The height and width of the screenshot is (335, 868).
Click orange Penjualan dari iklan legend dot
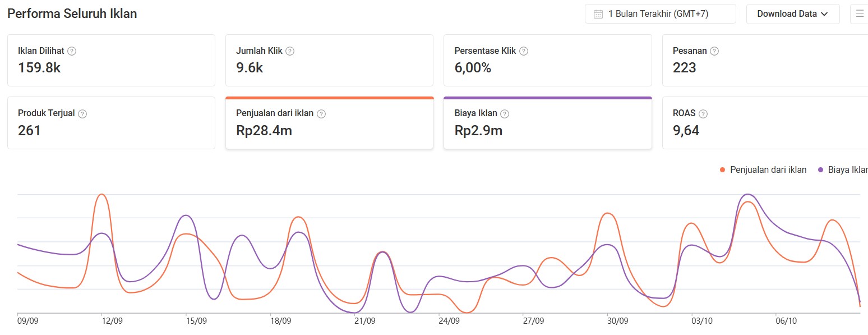[723, 170]
